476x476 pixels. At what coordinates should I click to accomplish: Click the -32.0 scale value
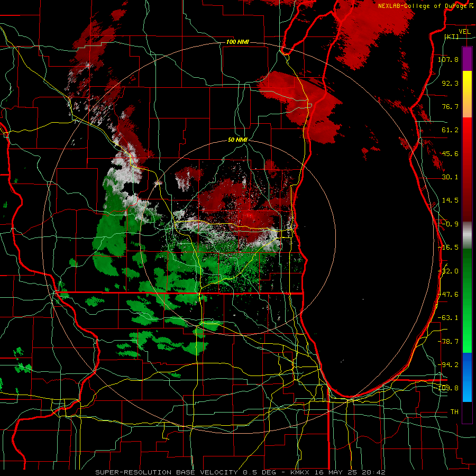tap(448, 271)
